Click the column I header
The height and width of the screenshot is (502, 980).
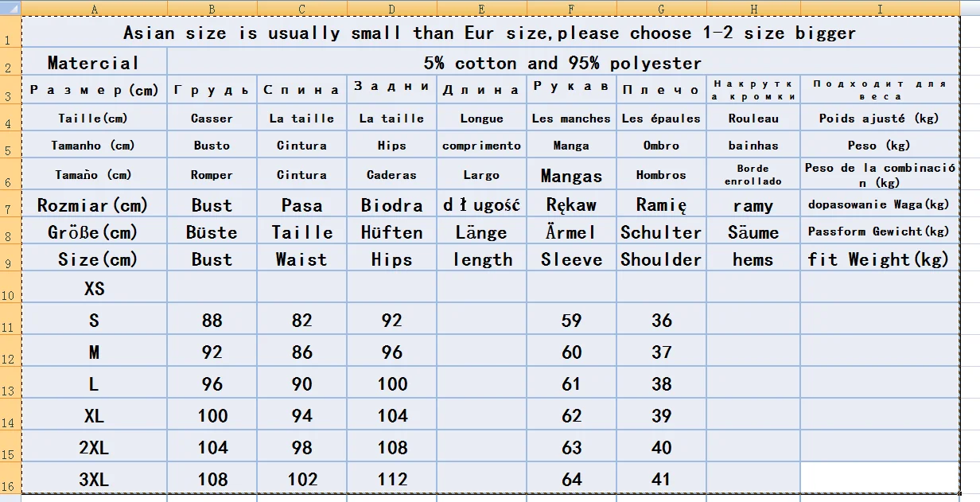tap(879, 9)
